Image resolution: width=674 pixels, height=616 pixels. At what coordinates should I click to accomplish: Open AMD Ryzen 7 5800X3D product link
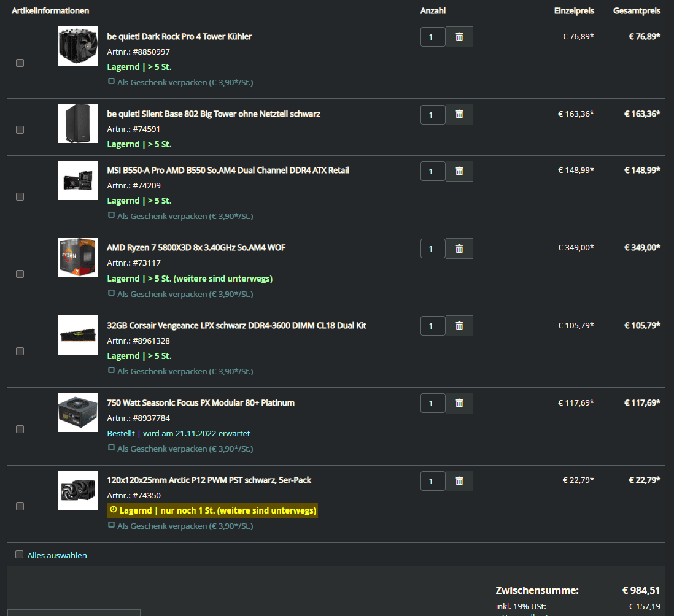[196, 247]
